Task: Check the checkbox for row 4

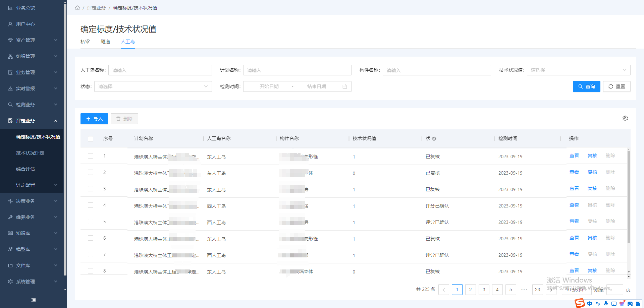Action: point(91,205)
